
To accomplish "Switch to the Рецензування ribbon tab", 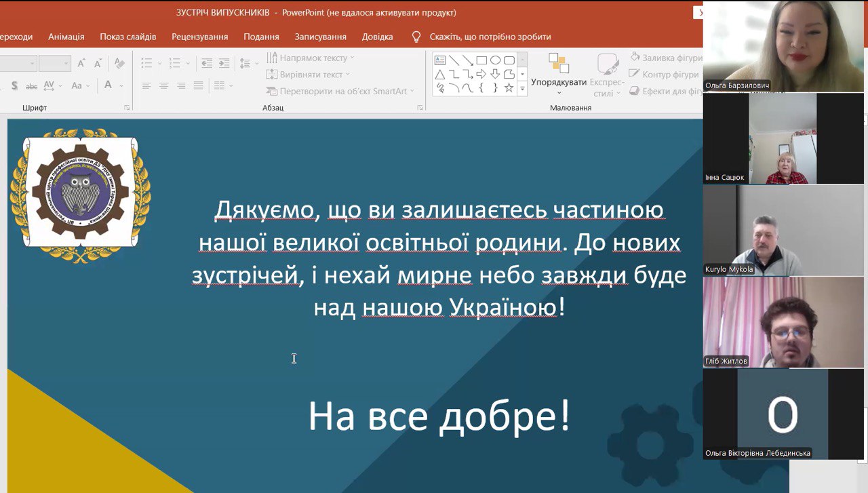I will (201, 37).
